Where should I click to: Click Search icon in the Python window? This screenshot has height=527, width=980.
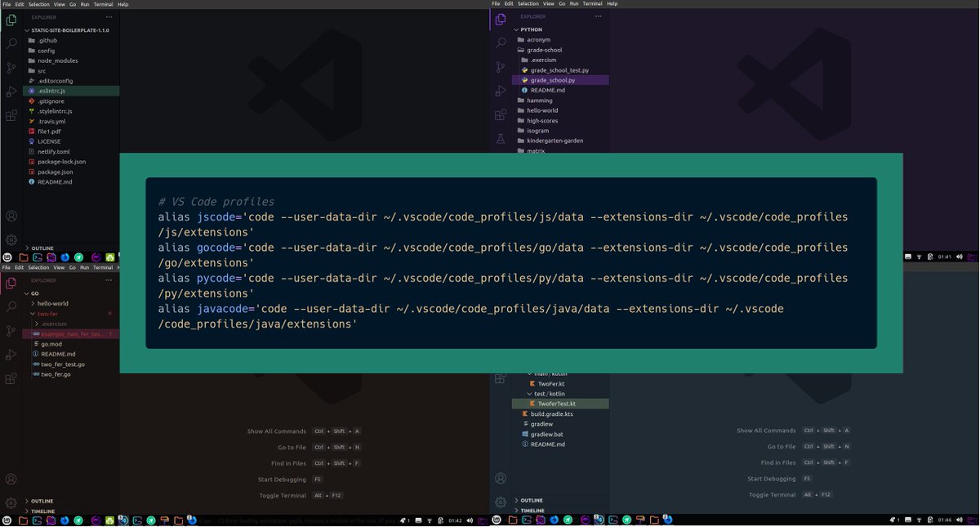pyautogui.click(x=501, y=43)
